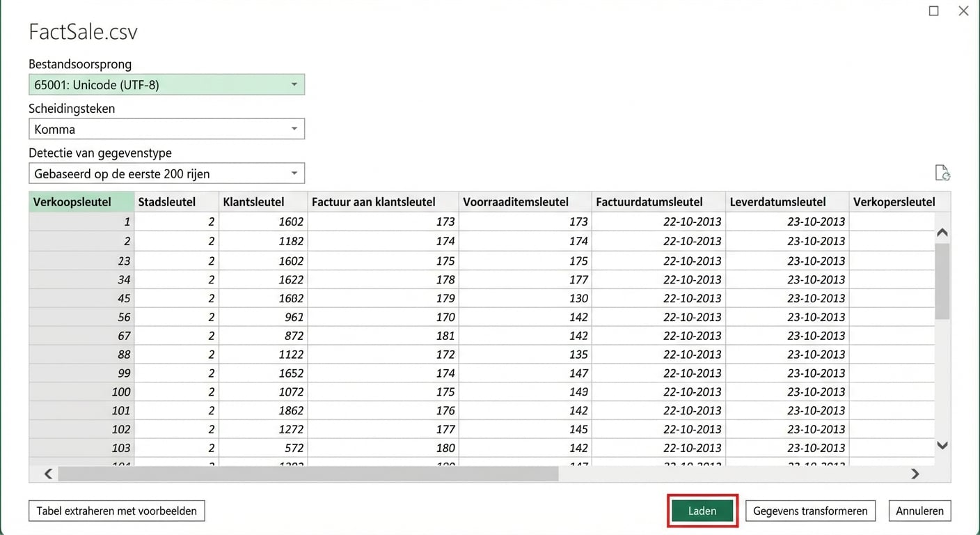The width and height of the screenshot is (980, 535).
Task: Open Gegevens transformeren
Action: coord(810,511)
